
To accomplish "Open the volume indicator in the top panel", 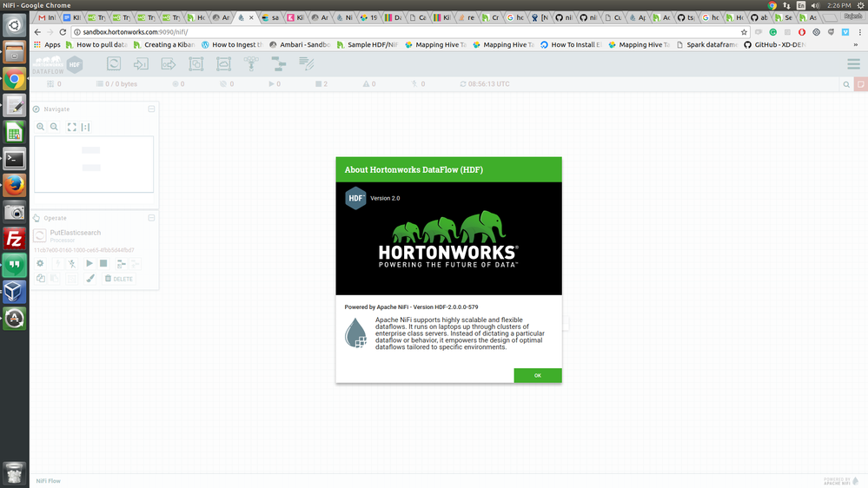I will 815,5.
